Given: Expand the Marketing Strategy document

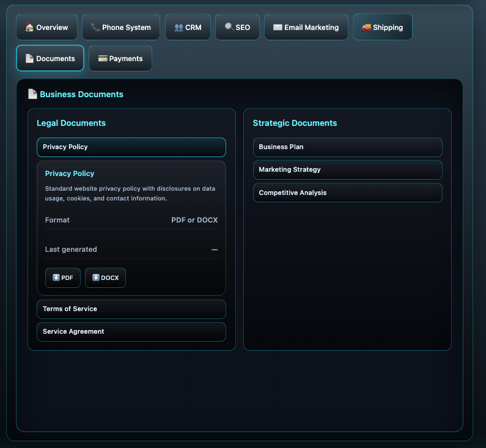Looking at the screenshot, I should 347,170.
